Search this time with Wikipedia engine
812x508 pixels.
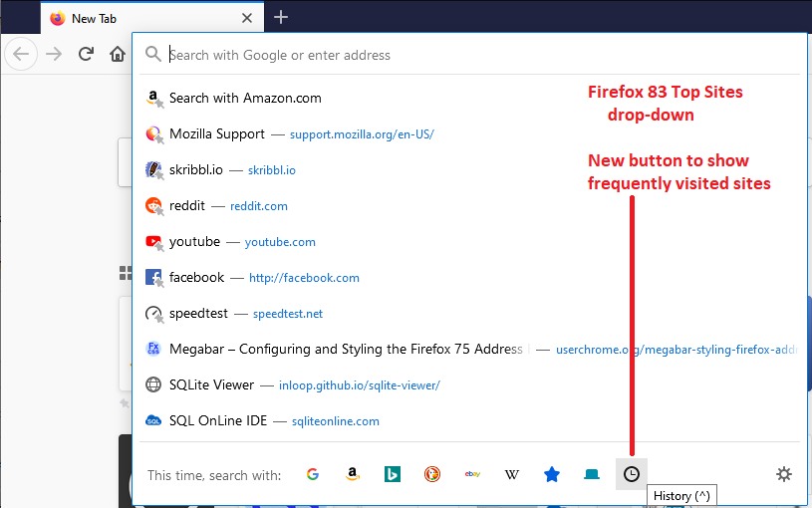(x=512, y=474)
